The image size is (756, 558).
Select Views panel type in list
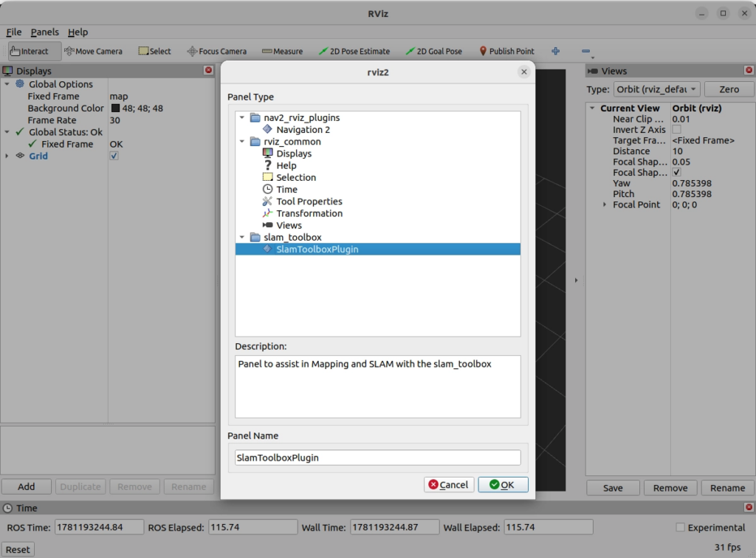pyautogui.click(x=289, y=225)
